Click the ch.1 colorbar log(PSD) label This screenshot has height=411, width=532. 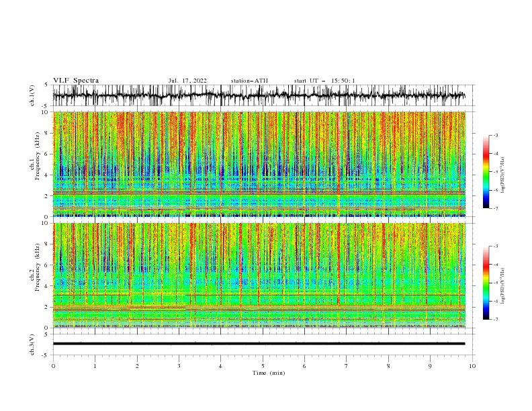coord(503,175)
